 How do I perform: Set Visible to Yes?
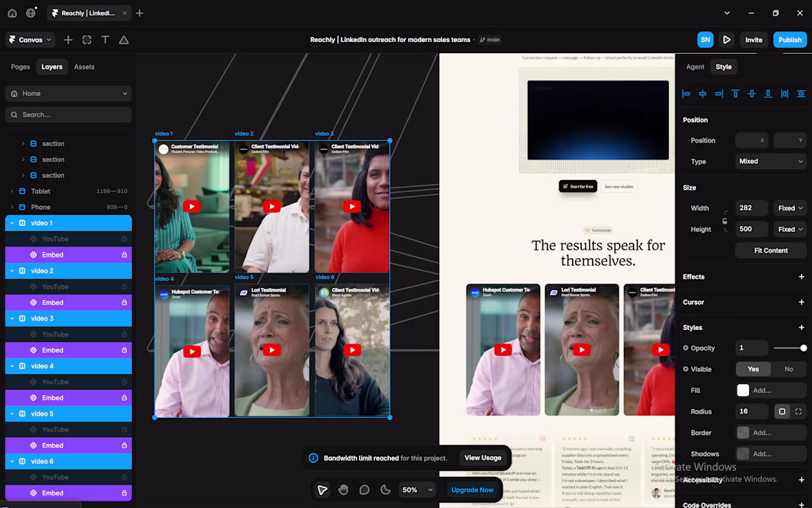pos(753,369)
